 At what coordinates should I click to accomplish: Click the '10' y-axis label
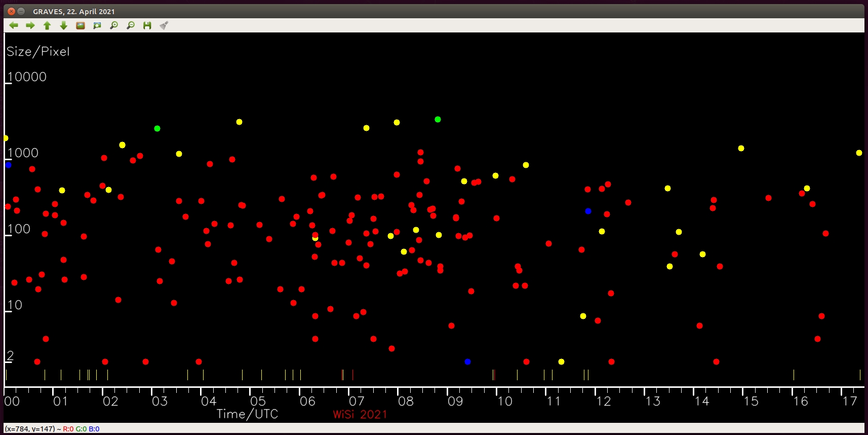(15, 305)
